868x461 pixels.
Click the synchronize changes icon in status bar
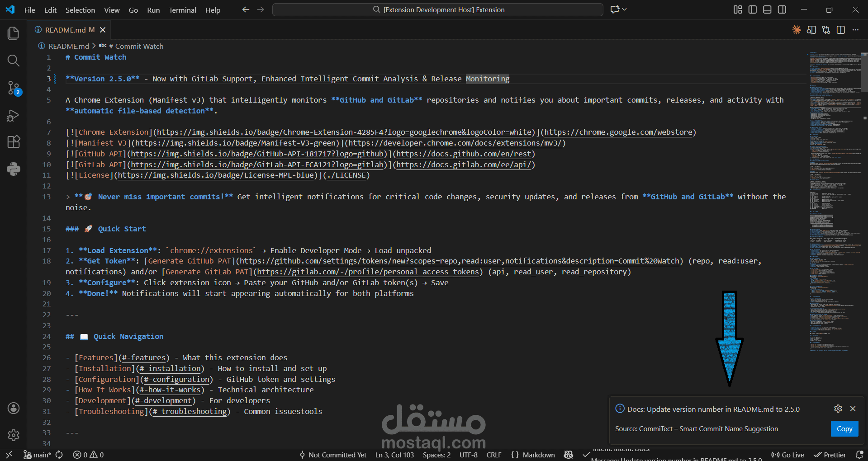point(59,455)
